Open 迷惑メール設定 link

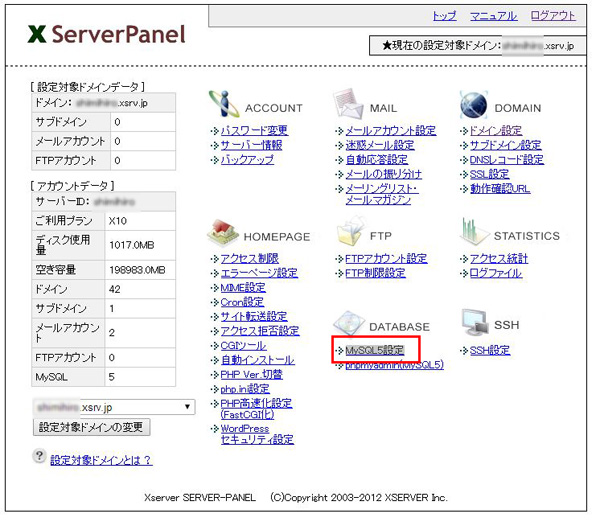click(x=380, y=145)
